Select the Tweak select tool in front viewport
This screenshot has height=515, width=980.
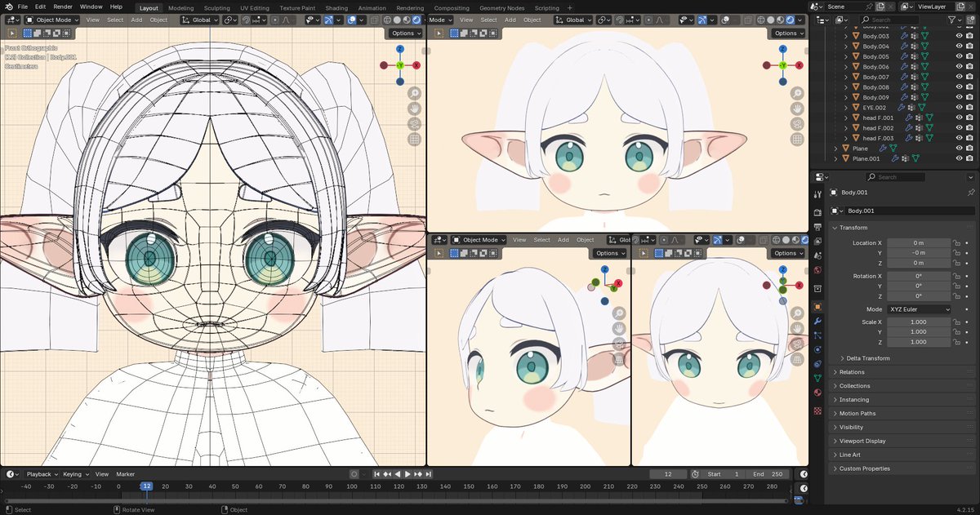[x=11, y=33]
